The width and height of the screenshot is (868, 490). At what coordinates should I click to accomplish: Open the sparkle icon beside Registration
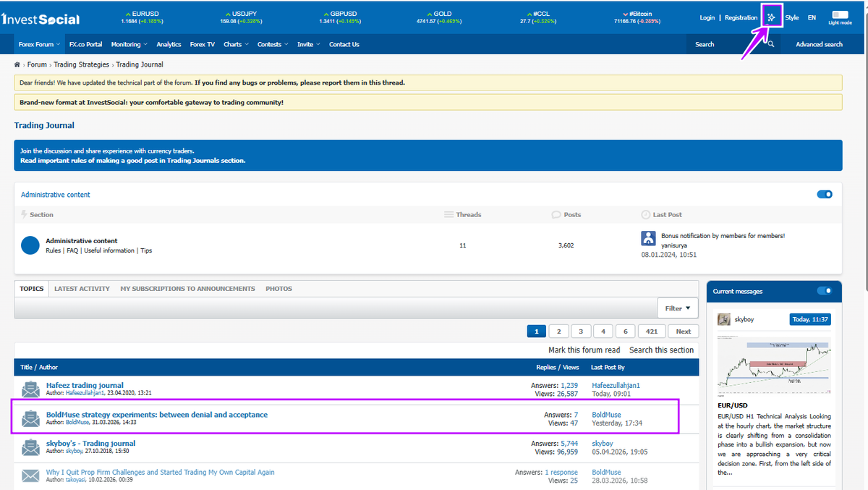tap(772, 17)
